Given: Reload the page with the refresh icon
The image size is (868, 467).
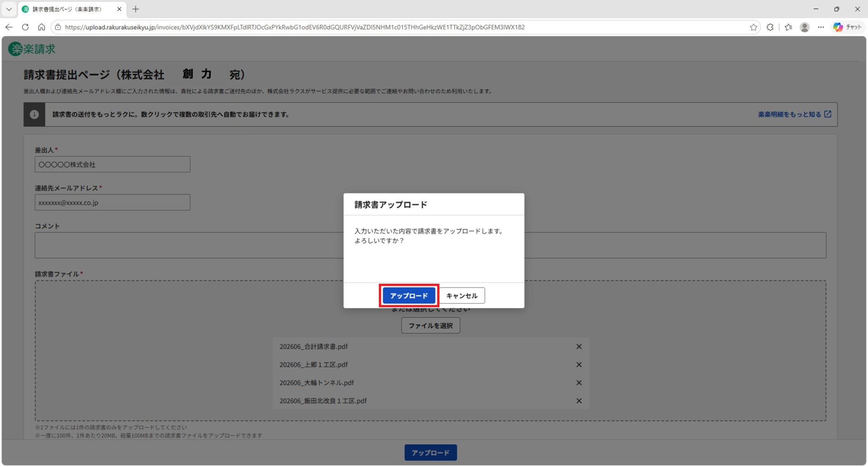Looking at the screenshot, I should (x=25, y=27).
